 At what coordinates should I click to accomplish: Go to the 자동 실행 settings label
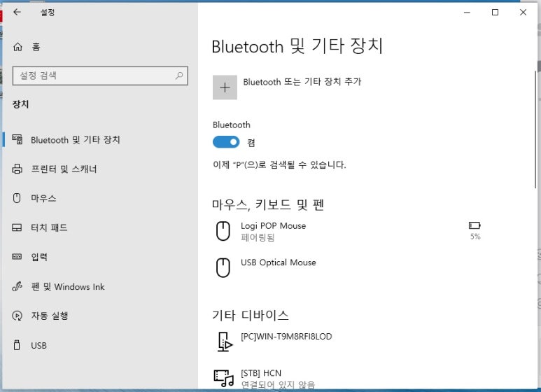click(50, 316)
